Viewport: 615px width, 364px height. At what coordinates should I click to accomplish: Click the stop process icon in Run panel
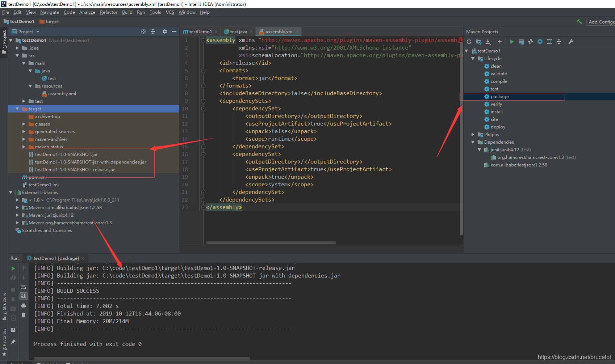[13, 290]
